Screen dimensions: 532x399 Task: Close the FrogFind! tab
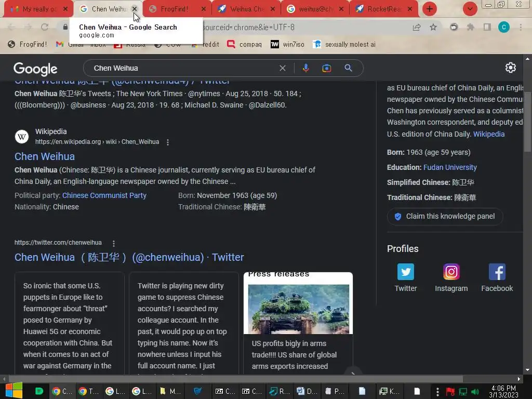(x=203, y=9)
